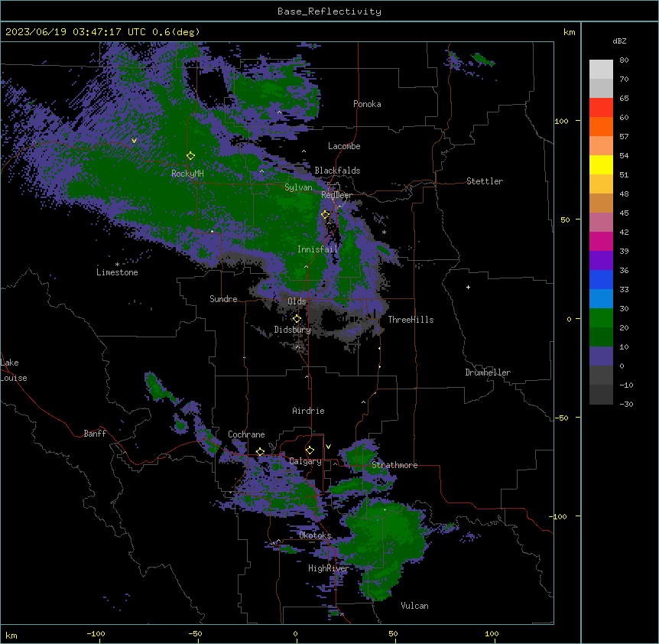Click the asterisk marker east of Innisfail
The width and height of the screenshot is (659, 644).
tap(384, 232)
